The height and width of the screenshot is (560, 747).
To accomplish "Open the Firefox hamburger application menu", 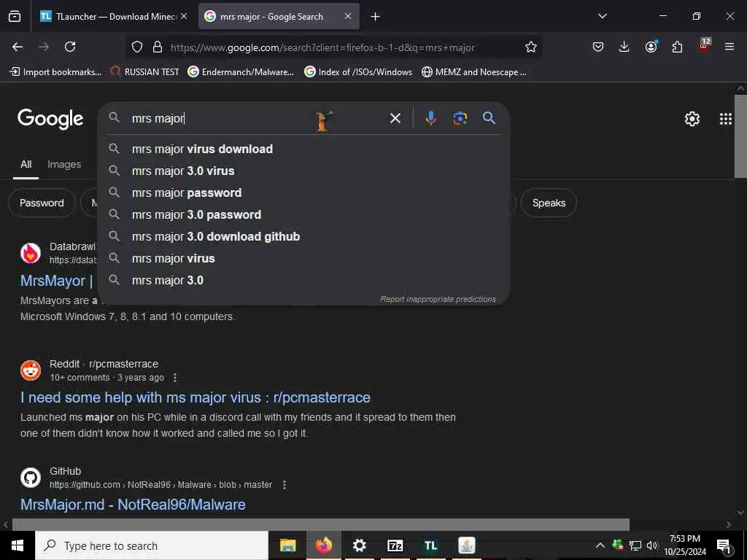I will 729,47.
